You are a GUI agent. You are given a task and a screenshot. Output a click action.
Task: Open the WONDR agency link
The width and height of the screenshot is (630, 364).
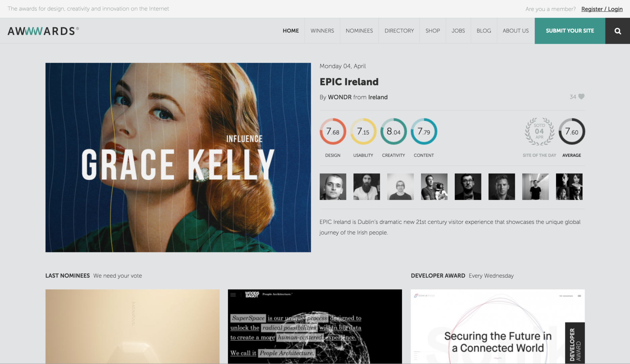(x=340, y=97)
